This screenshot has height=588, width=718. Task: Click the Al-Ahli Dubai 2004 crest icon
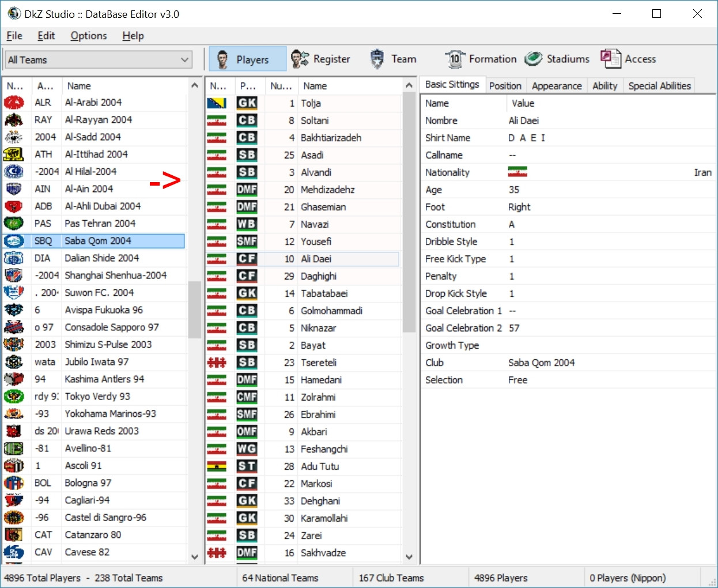pyautogui.click(x=14, y=206)
